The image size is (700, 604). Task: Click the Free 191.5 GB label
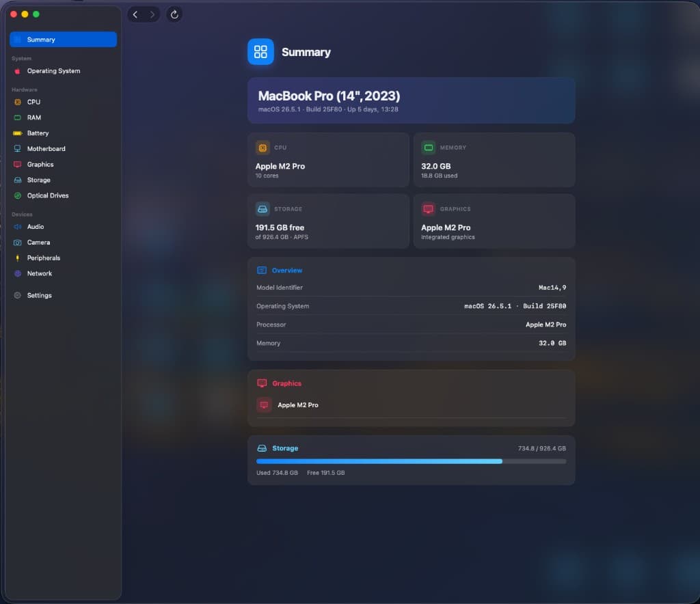coord(326,473)
